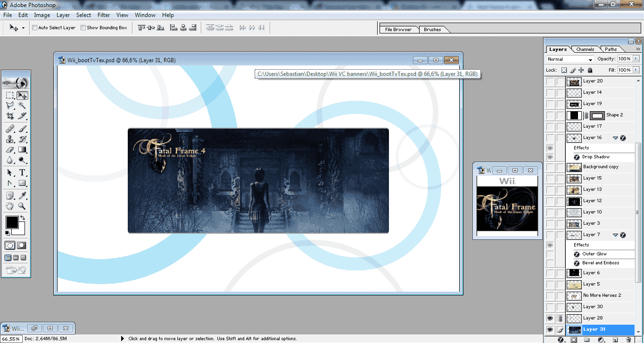The image size is (644, 343).
Task: Toggle the lock all button
Action: coord(590,70)
